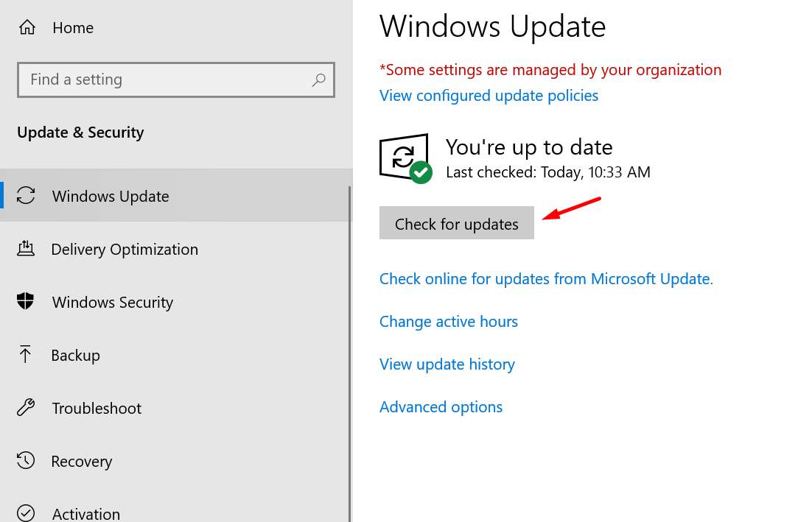Open Advanced options link

[x=441, y=407]
